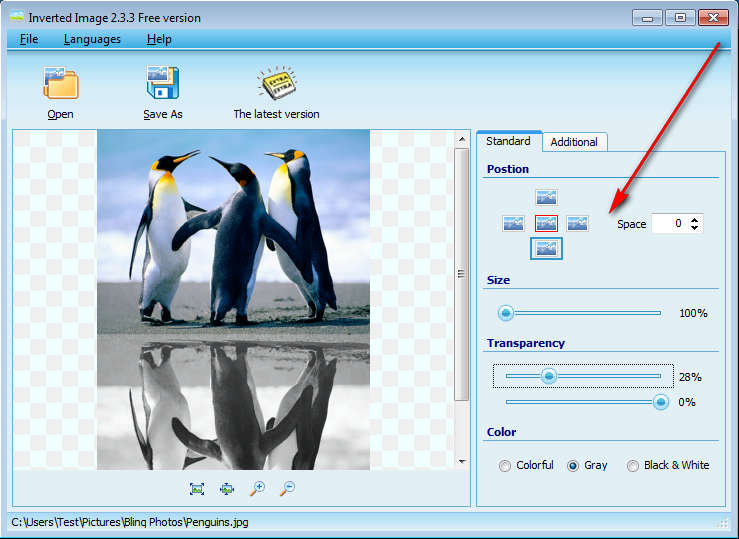Select the left reflection position icon

click(514, 223)
